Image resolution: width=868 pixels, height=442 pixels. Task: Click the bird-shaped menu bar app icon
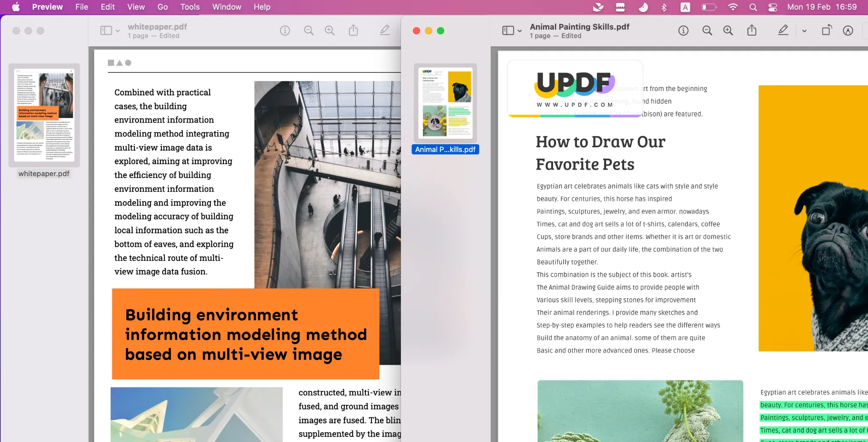[598, 7]
